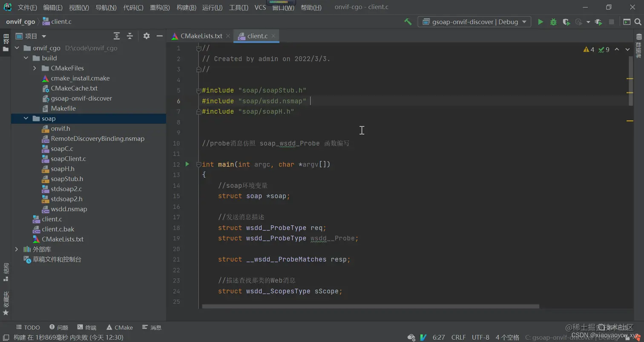Toggle the 收藏夹 side tool window button

pyautogui.click(x=6, y=303)
